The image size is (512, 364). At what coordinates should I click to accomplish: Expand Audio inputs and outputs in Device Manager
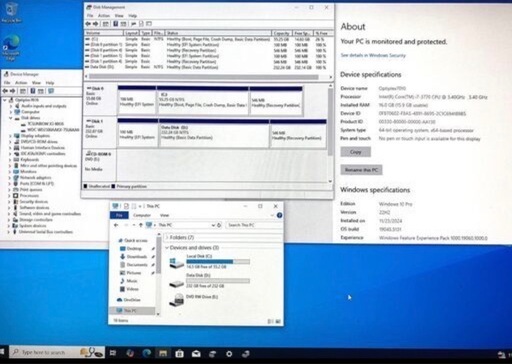pos(11,106)
